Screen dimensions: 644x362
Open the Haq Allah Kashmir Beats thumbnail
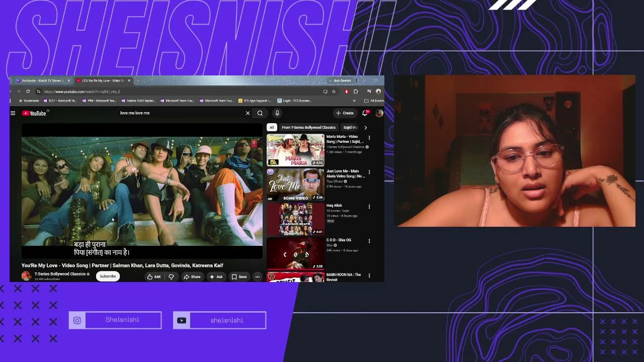(x=295, y=219)
